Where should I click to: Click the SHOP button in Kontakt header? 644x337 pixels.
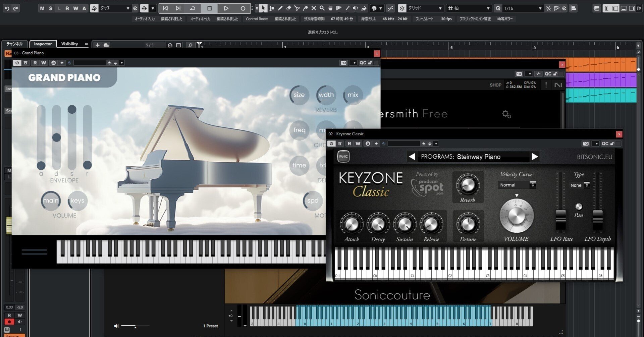tap(495, 85)
